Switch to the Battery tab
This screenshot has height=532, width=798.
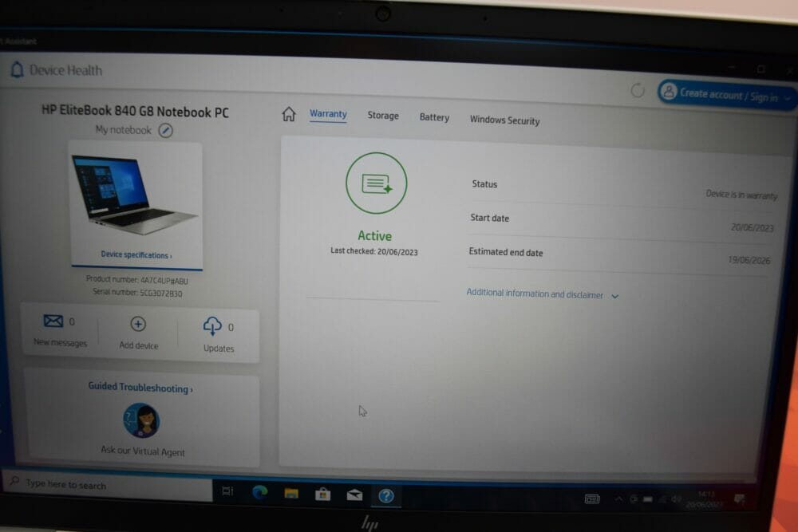tap(434, 117)
